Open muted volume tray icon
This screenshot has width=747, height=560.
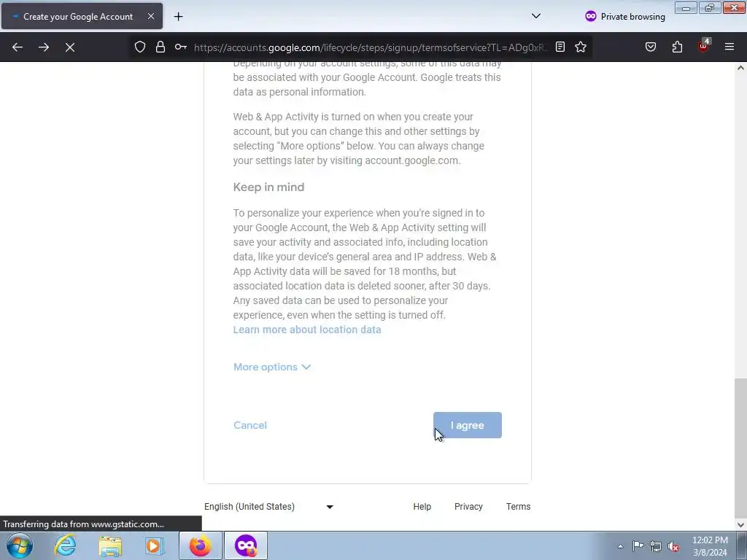(x=673, y=546)
